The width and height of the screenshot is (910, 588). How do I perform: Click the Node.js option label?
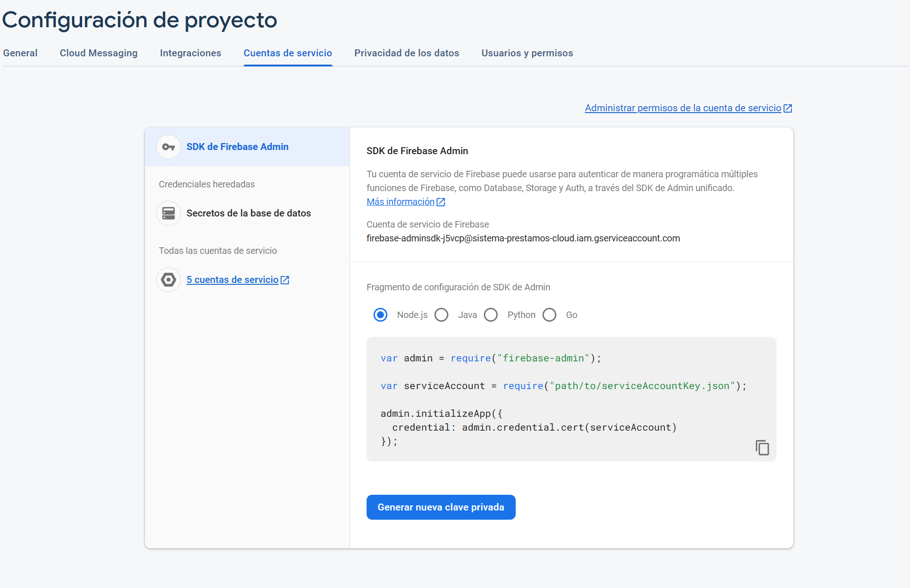coord(412,315)
